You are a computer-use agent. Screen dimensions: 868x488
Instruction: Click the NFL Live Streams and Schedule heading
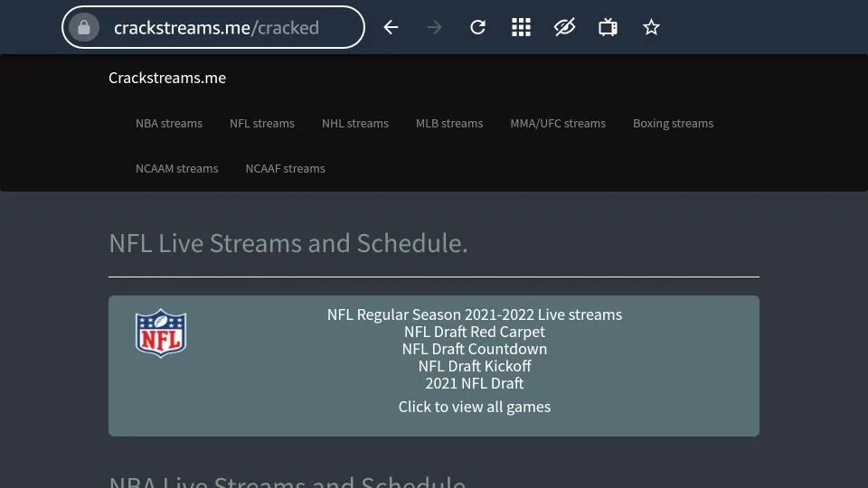click(x=288, y=243)
